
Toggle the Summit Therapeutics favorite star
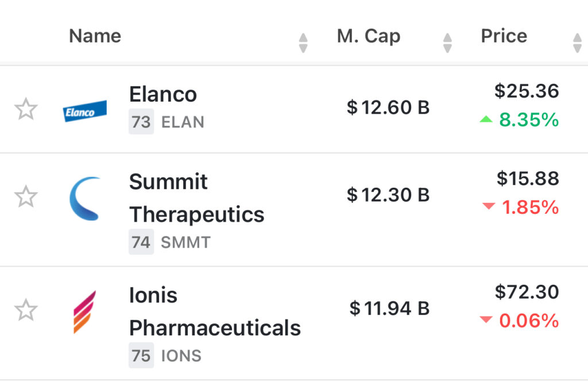click(x=26, y=197)
